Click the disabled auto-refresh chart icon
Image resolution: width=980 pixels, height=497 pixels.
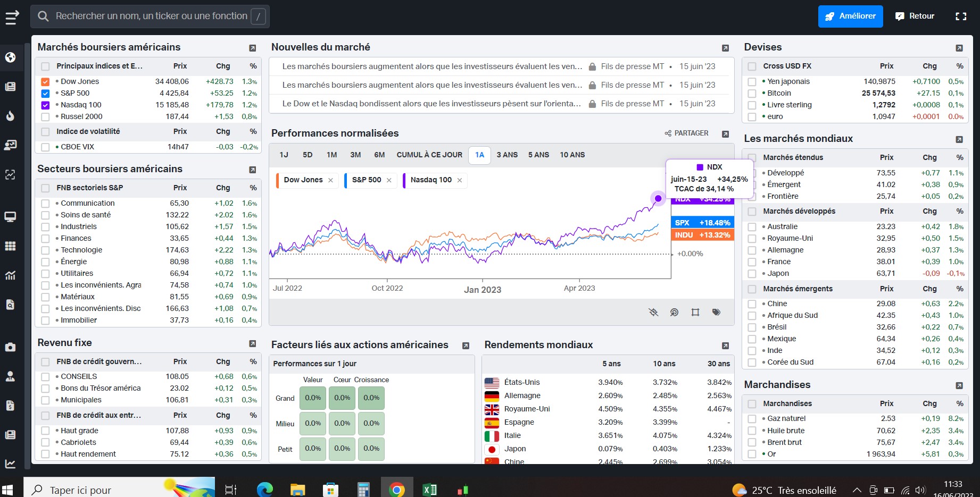653,312
